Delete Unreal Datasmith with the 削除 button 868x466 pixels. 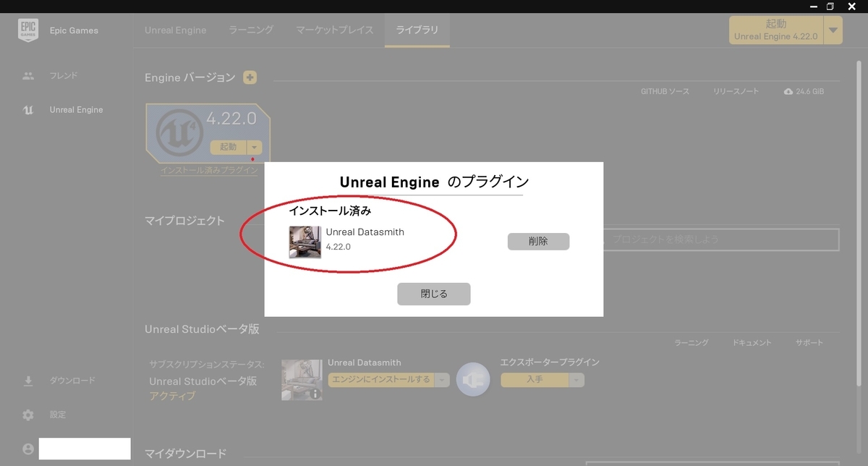tap(538, 241)
